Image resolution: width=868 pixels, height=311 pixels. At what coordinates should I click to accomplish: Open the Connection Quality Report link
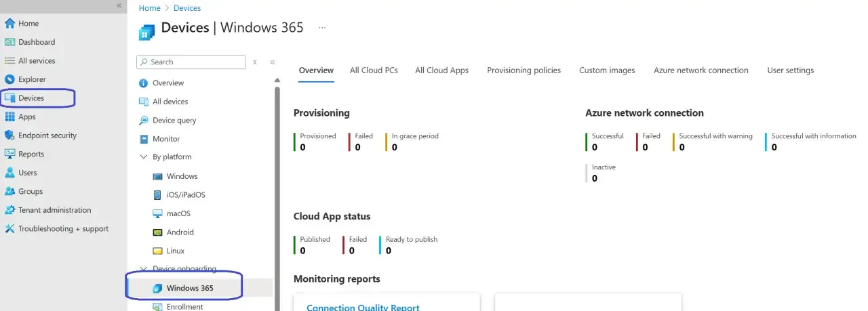363,308
